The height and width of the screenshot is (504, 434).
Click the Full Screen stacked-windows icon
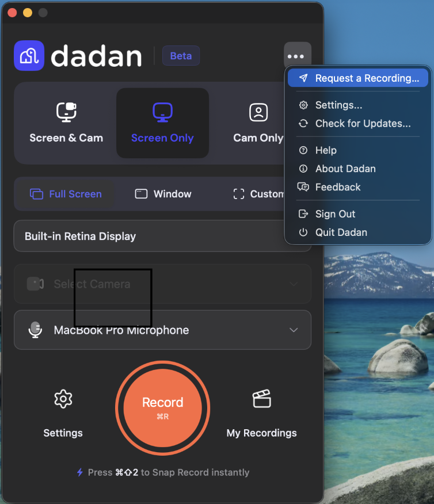pos(36,194)
